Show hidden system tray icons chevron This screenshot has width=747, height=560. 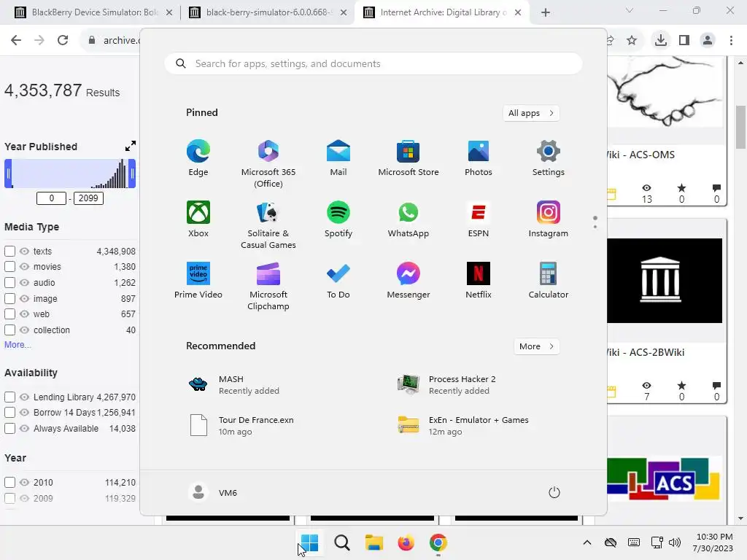pyautogui.click(x=587, y=542)
